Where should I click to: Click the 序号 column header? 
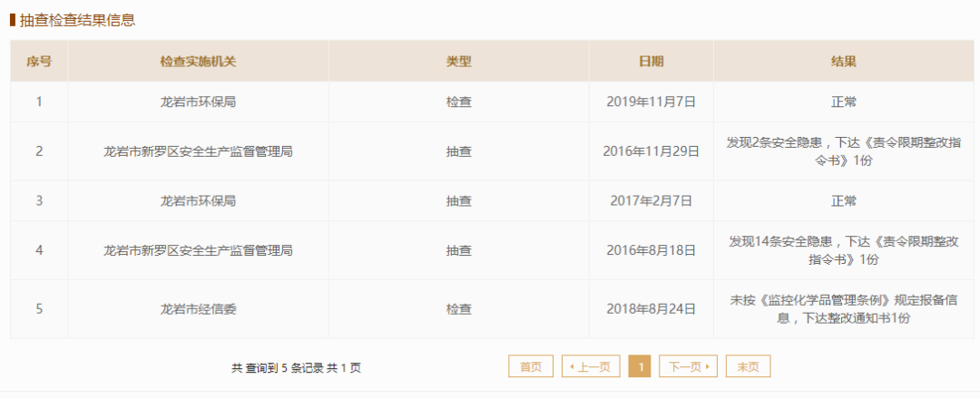click(x=39, y=62)
